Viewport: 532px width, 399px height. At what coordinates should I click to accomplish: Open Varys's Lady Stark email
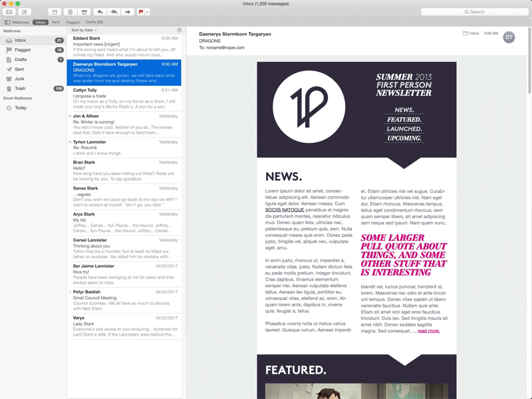point(124,326)
